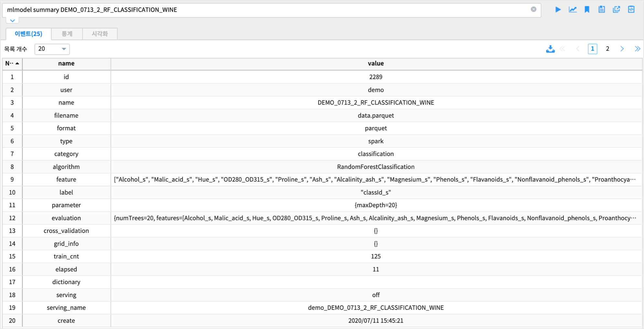This screenshot has width=644, height=329.
Task: Click the dictionary name cell
Action: click(x=66, y=282)
